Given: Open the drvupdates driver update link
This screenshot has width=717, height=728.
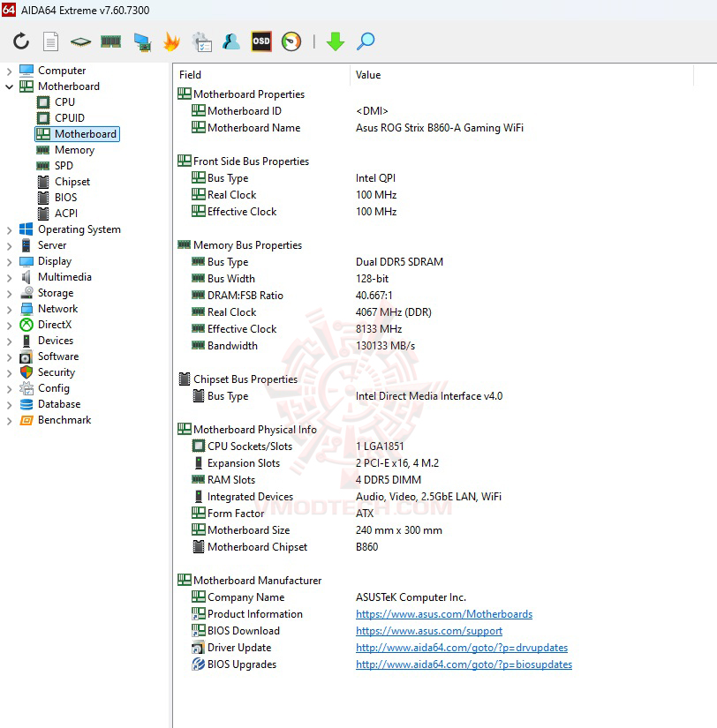Looking at the screenshot, I should pos(462,648).
